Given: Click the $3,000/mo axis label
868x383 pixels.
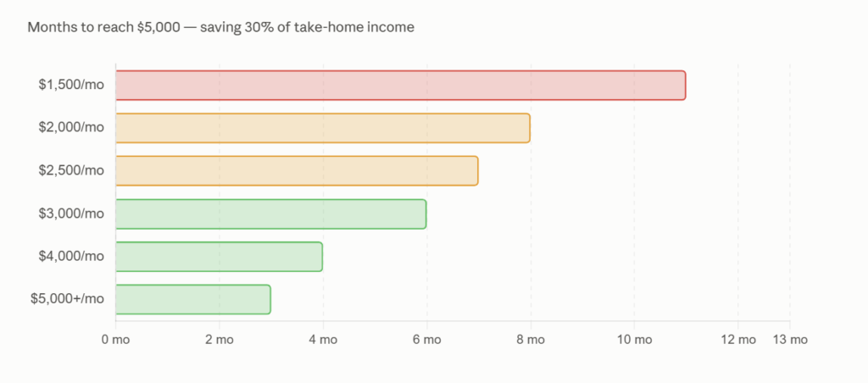Looking at the screenshot, I should (x=71, y=213).
